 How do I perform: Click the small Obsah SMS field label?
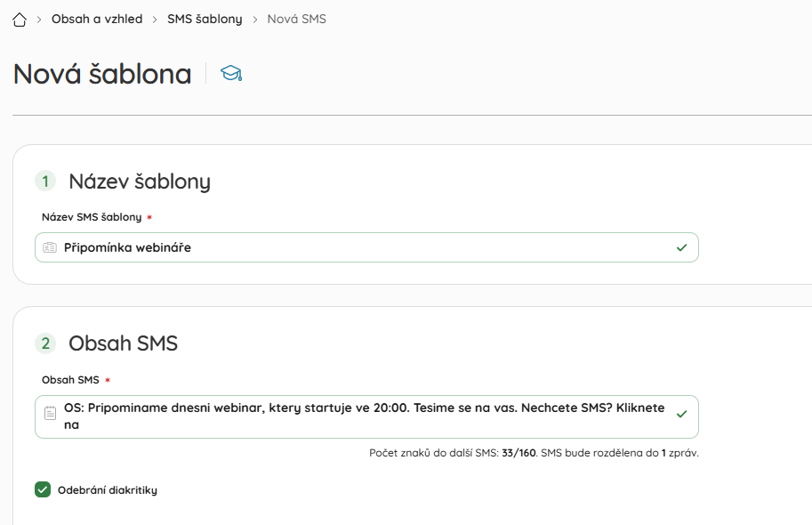70,380
